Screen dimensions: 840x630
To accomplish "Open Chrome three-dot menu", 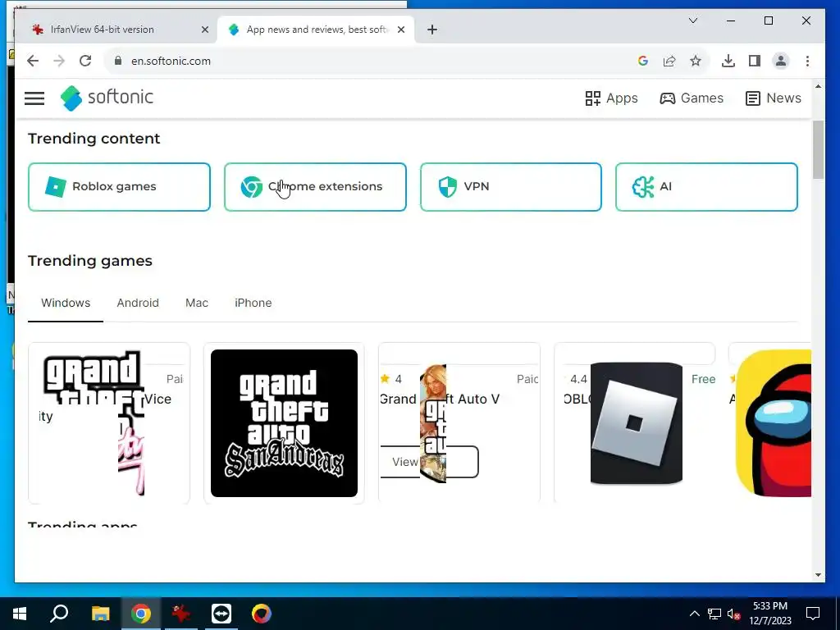I will pos(807,61).
